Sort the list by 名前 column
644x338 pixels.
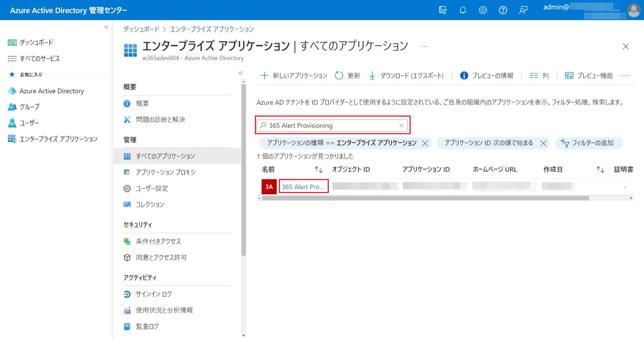click(318, 169)
